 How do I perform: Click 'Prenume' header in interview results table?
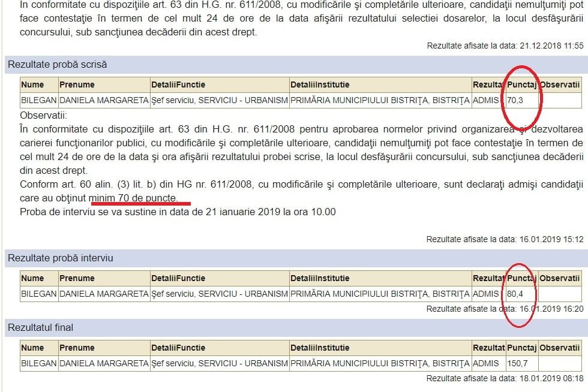point(77,278)
